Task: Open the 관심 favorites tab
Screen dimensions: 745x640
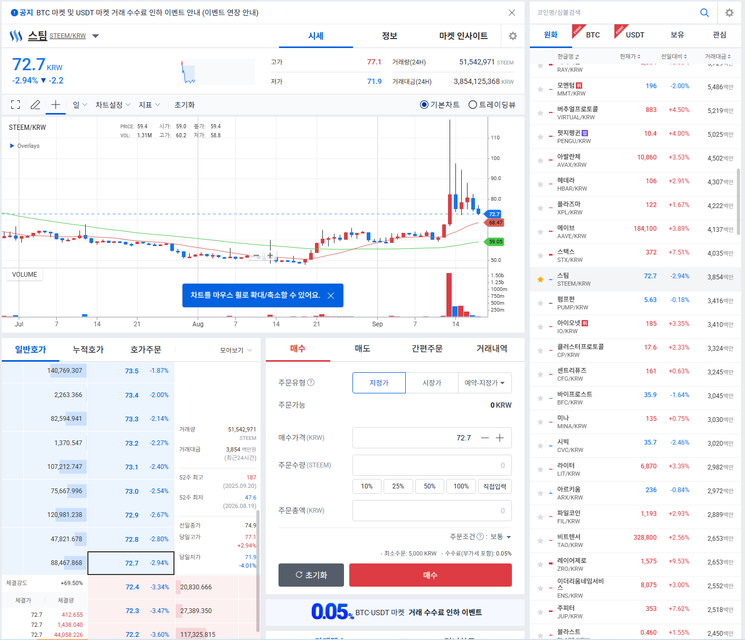Action: (x=719, y=35)
